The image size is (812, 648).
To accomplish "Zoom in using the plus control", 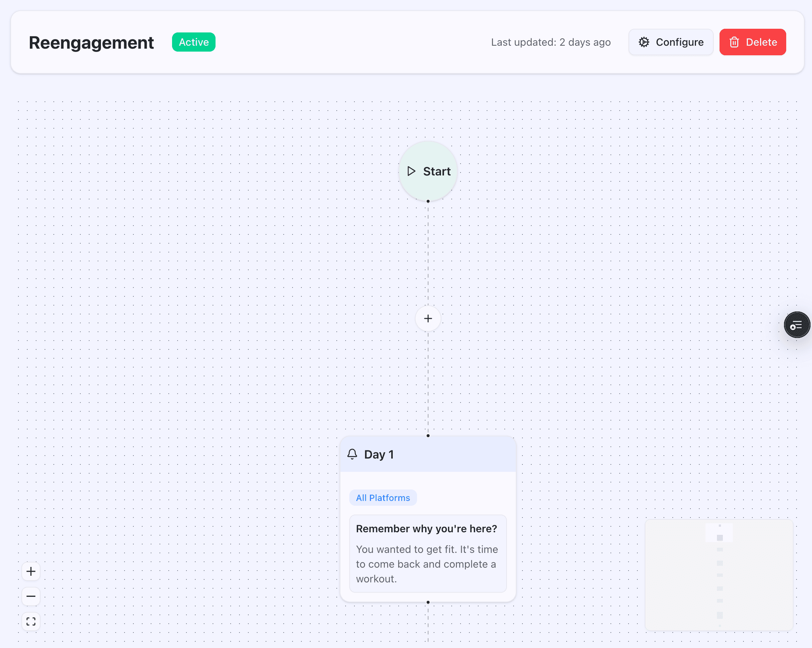I will point(31,571).
